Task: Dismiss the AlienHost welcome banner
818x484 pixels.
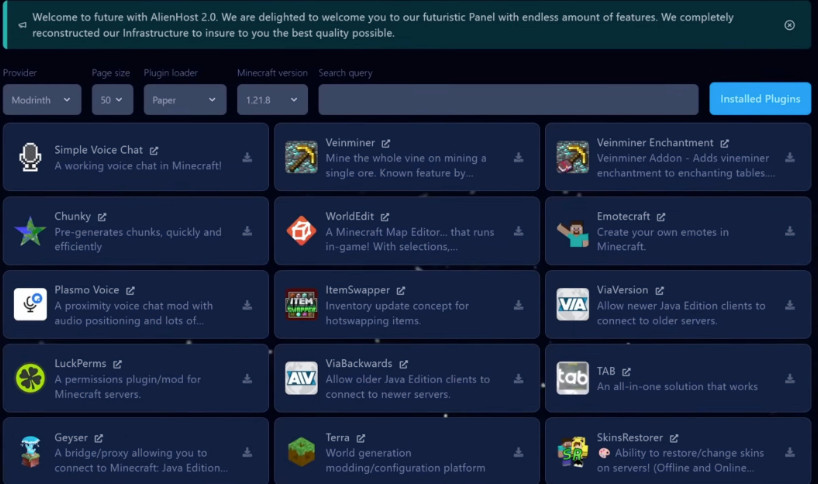Action: click(789, 25)
